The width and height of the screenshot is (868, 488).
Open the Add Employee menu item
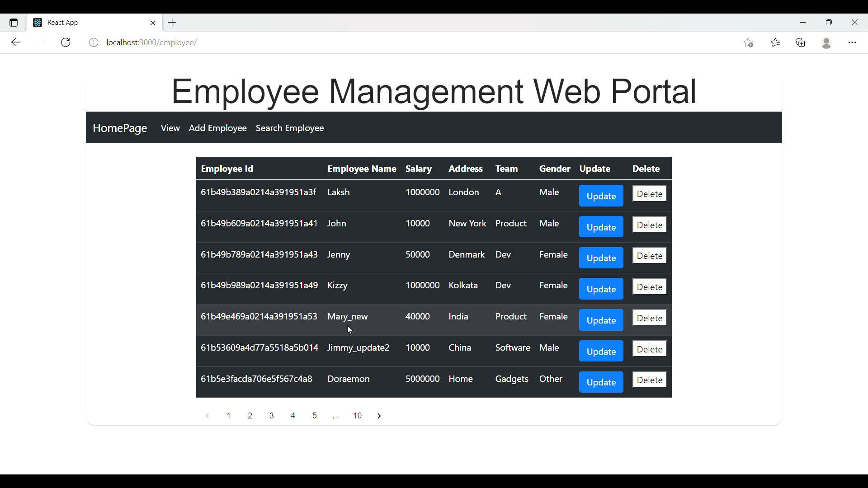click(218, 128)
